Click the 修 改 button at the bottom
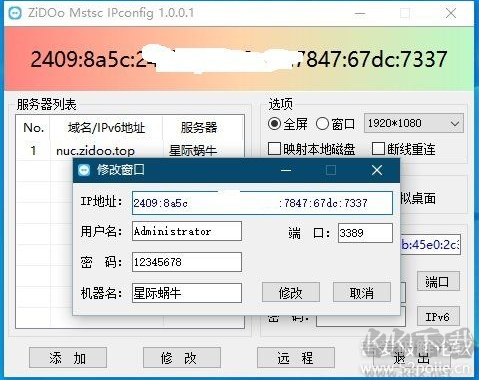The image size is (479, 380). click(x=182, y=358)
